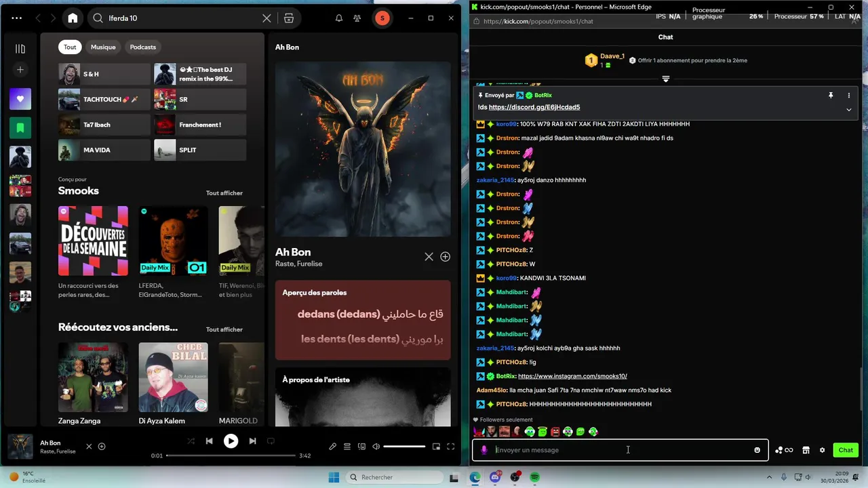Switch Spotify to full screen view
The height and width of the screenshot is (488, 868).
[x=450, y=447]
